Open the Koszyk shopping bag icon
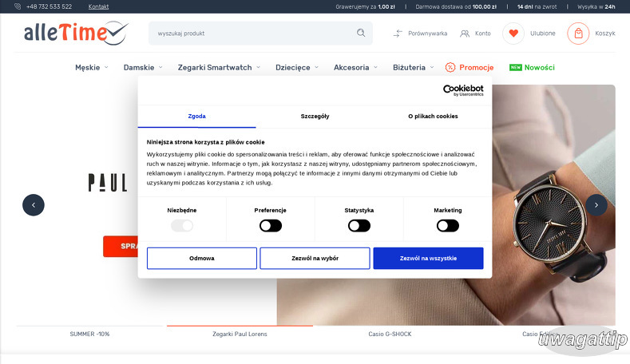The height and width of the screenshot is (364, 630). (x=578, y=34)
